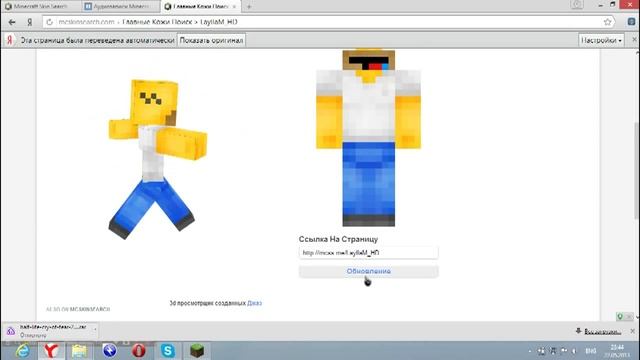Image resolution: width=640 pixels, height=360 pixels.
Task: Click Показать оригинал button
Action: (211, 40)
